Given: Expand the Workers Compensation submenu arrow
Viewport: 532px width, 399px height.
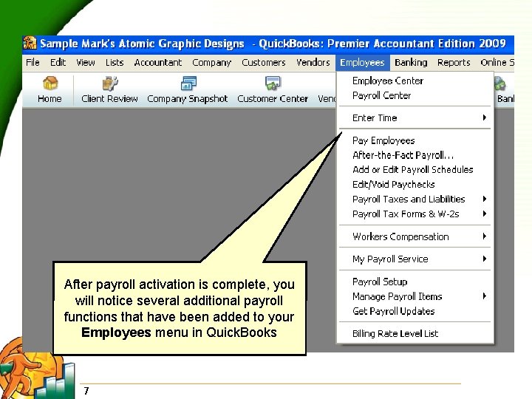Looking at the screenshot, I should coord(485,236).
